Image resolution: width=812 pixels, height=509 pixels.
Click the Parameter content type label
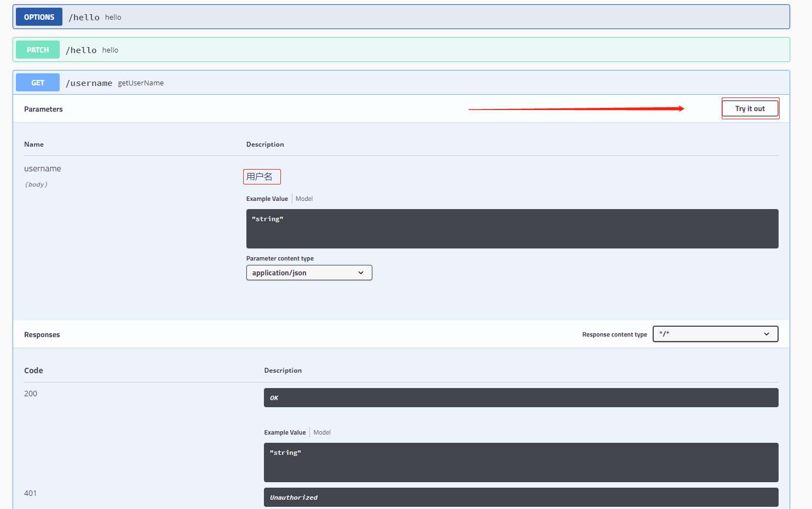280,258
